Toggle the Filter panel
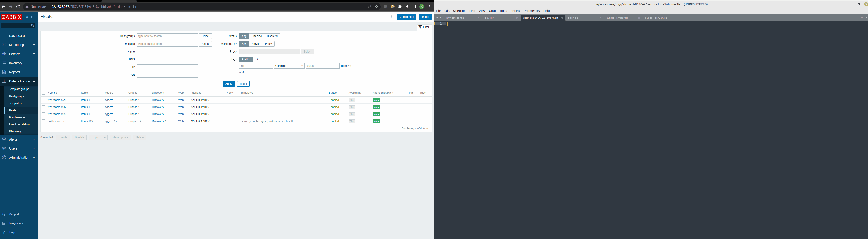Screen dimensions: 868x239 [x=424, y=27]
